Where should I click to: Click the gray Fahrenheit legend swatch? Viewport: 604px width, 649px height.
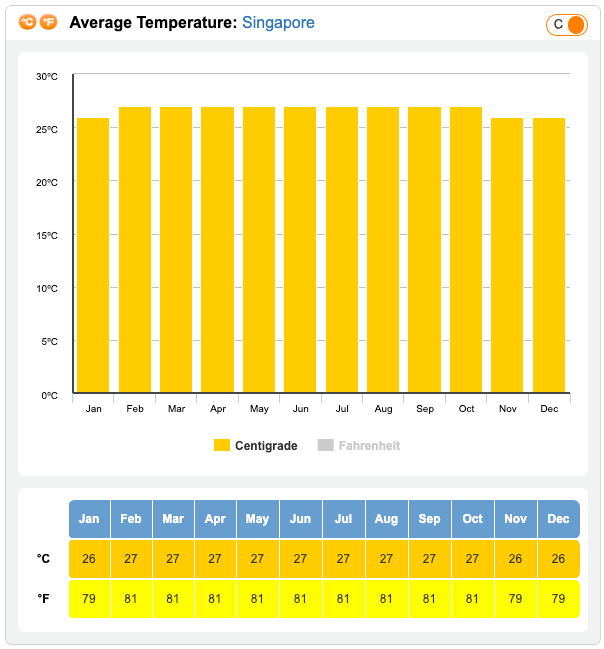(x=325, y=446)
